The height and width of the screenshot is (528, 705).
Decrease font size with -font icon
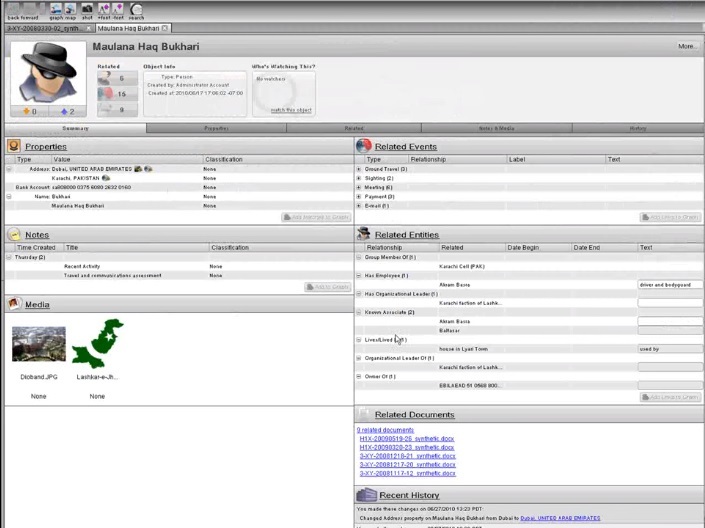[x=118, y=9]
